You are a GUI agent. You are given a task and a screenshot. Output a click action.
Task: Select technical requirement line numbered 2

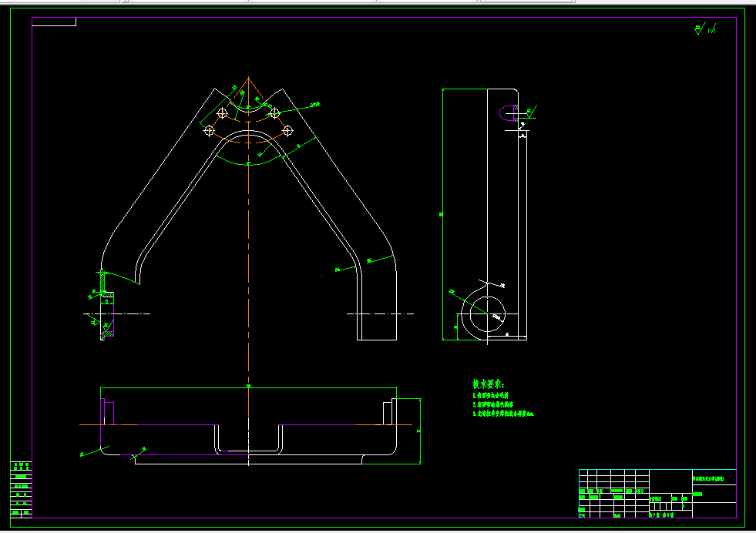[492, 404]
